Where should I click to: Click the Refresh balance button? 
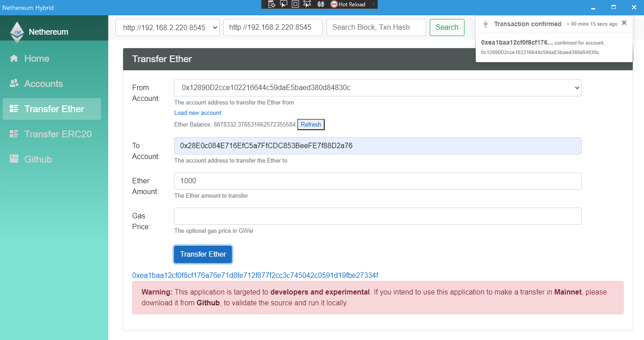[x=311, y=125]
